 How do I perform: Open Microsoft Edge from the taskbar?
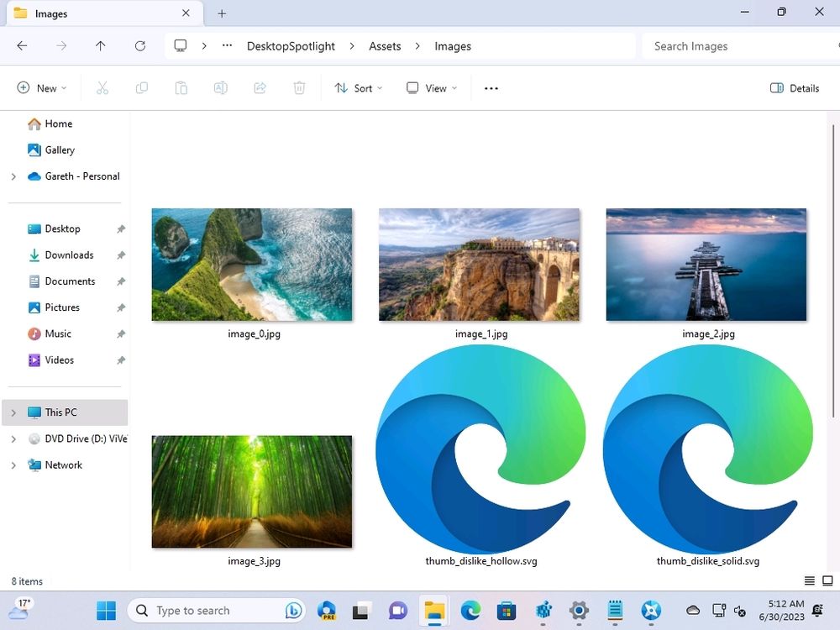pyautogui.click(x=470, y=610)
